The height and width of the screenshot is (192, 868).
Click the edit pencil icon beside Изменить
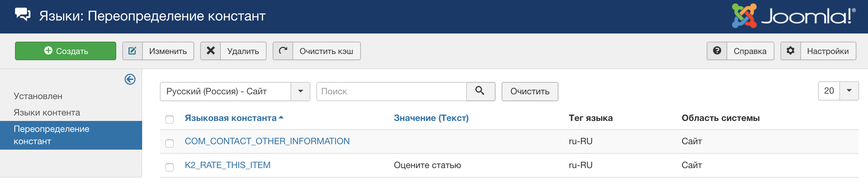click(x=132, y=51)
